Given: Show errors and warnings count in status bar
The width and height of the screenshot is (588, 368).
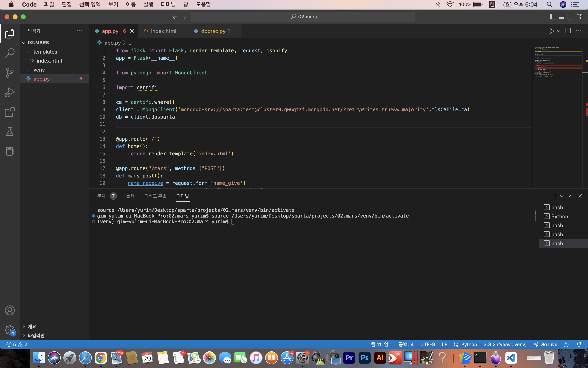Looking at the screenshot, I should pos(17,344).
